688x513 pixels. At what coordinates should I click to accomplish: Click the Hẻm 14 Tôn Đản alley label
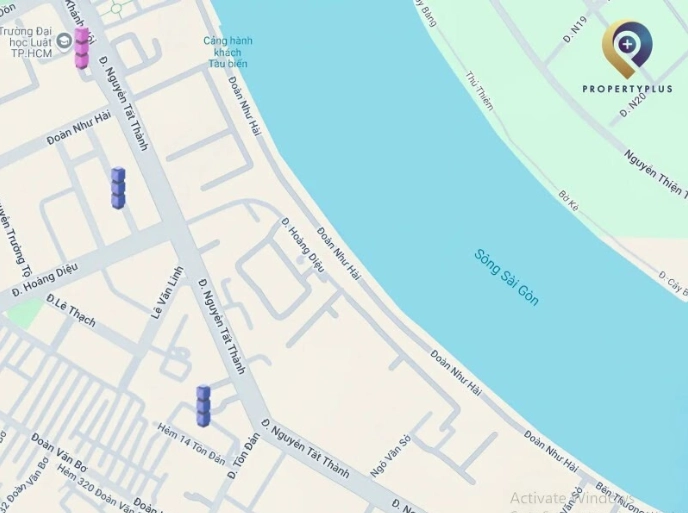tap(191, 444)
